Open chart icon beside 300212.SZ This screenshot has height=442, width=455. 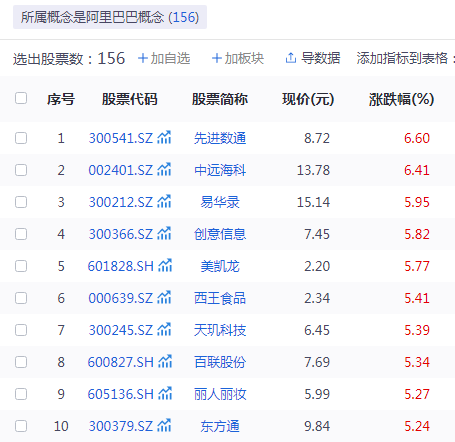tap(164, 201)
